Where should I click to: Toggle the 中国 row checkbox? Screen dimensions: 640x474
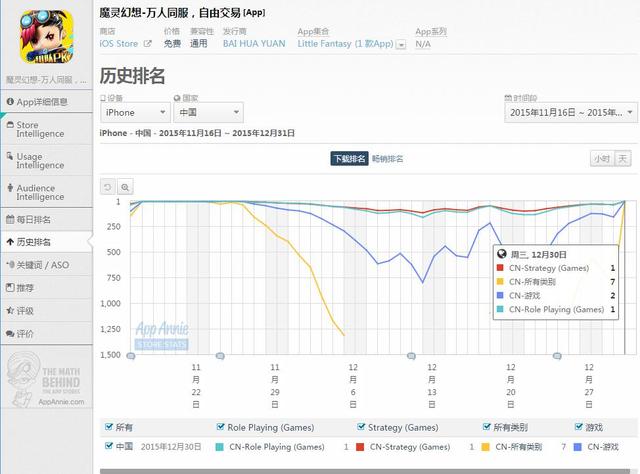click(109, 446)
